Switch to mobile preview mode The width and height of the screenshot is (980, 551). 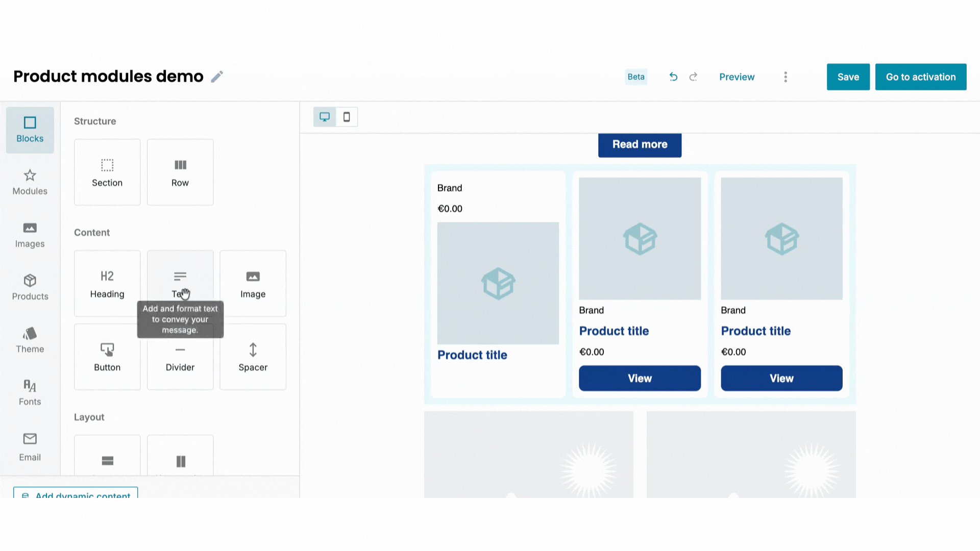tap(347, 117)
